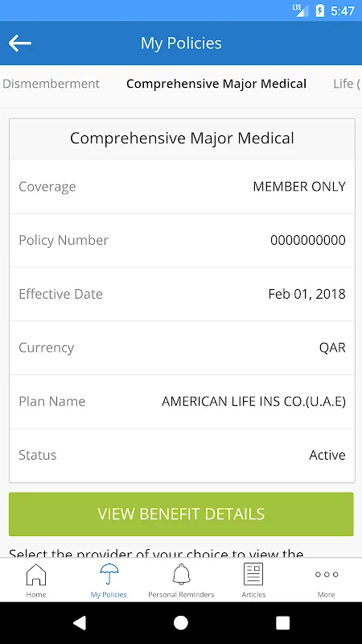Open the Articles newspaper icon
The height and width of the screenshot is (644, 362).
point(253,574)
